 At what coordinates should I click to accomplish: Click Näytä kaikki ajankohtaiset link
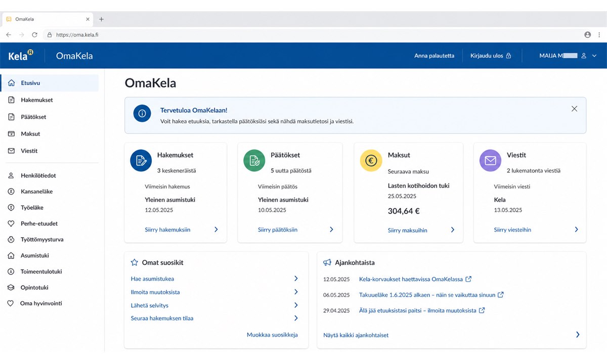coord(356,335)
